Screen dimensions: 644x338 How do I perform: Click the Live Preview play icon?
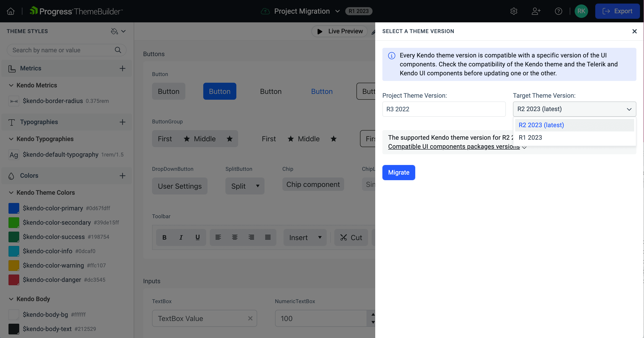(320, 31)
